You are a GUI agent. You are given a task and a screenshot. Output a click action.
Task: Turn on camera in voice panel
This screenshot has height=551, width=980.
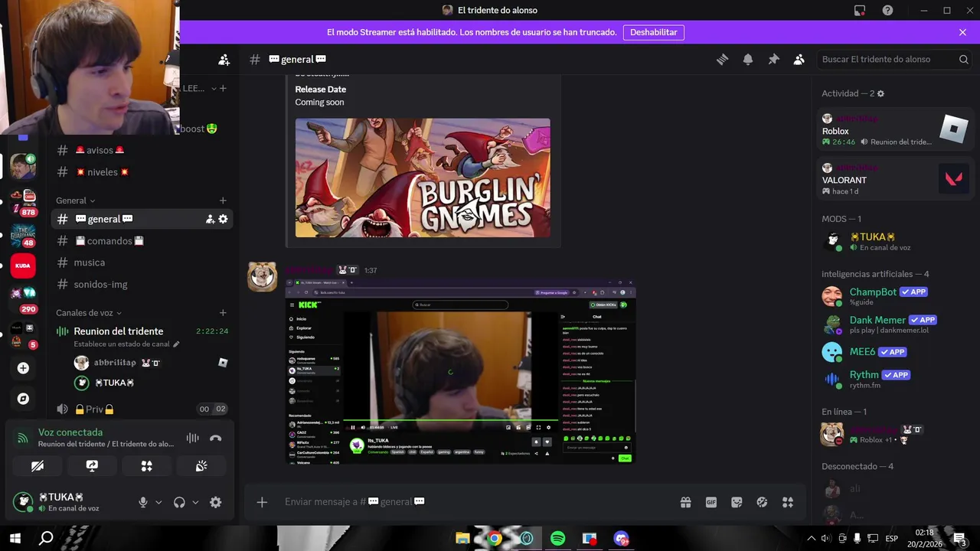38,465
